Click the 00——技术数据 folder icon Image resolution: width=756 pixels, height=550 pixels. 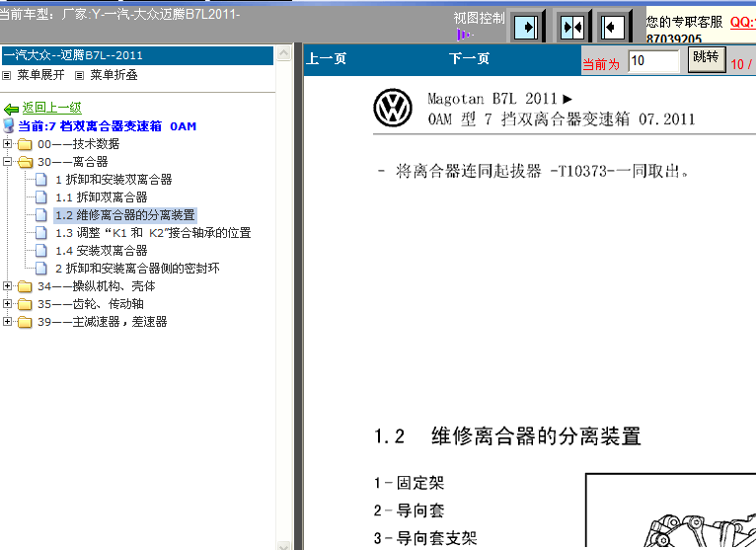click(x=25, y=144)
